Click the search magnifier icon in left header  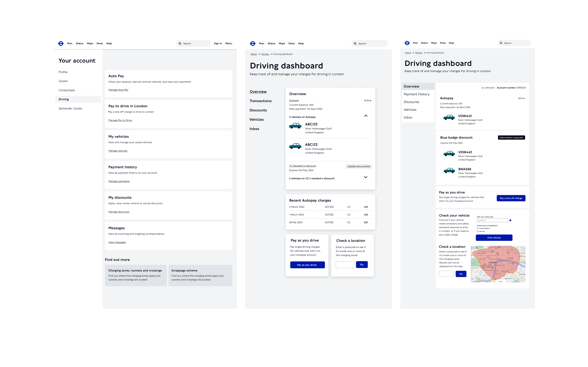pos(180,43)
